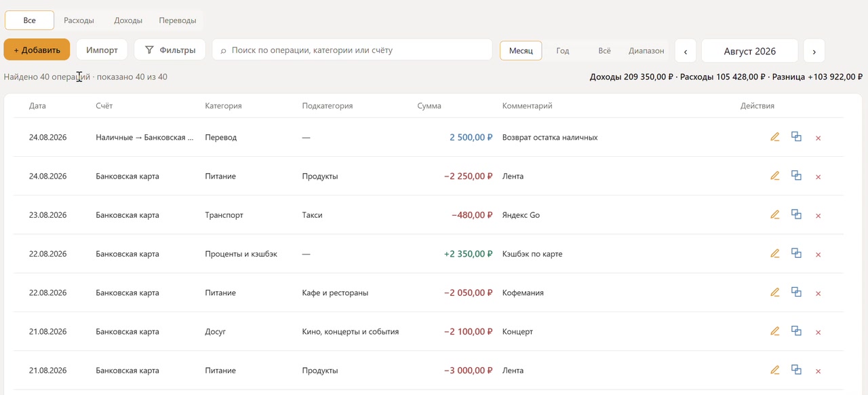The height and width of the screenshot is (395, 868).
Task: Duplicate the Лента −3 000,00 ₽ operation
Action: coord(796,371)
